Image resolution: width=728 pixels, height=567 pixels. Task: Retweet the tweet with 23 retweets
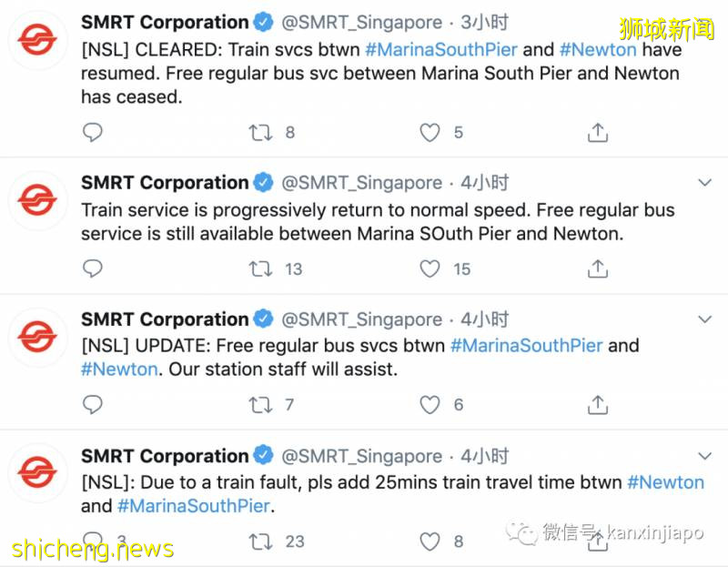click(x=260, y=542)
